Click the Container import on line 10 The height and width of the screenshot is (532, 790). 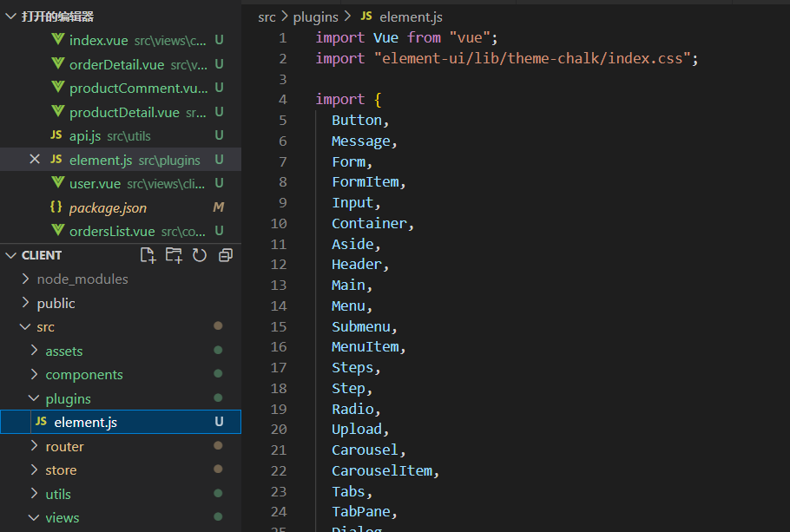pos(369,223)
